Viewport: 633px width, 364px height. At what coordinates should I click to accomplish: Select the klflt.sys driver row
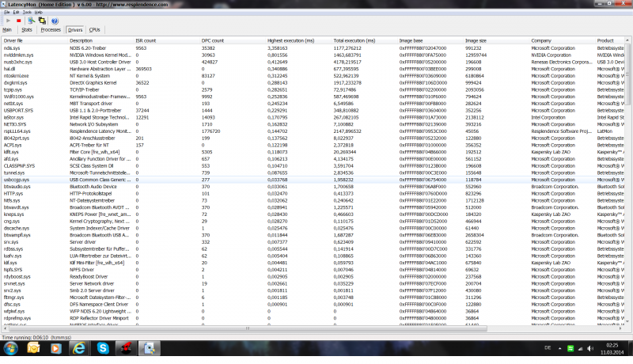[x=313, y=152]
